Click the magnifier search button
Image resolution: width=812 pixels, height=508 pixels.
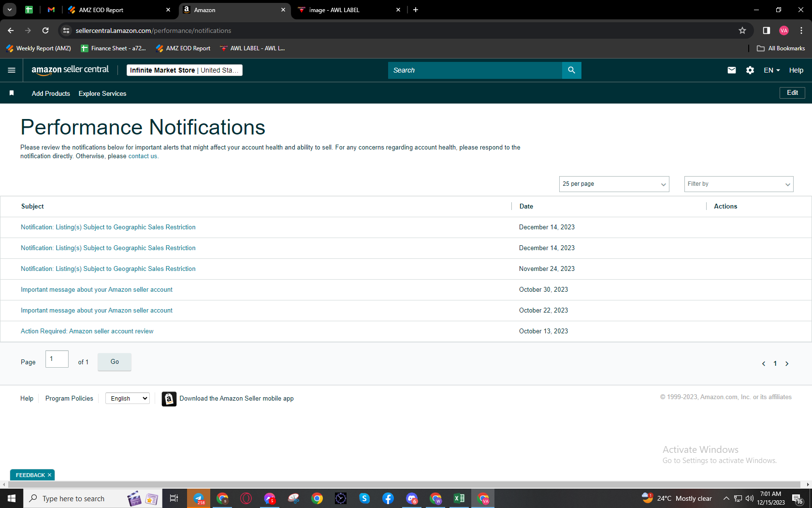[x=571, y=70]
